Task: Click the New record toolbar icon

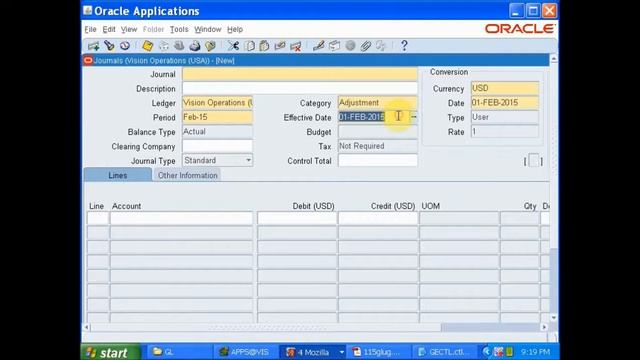Action: pyautogui.click(x=93, y=46)
